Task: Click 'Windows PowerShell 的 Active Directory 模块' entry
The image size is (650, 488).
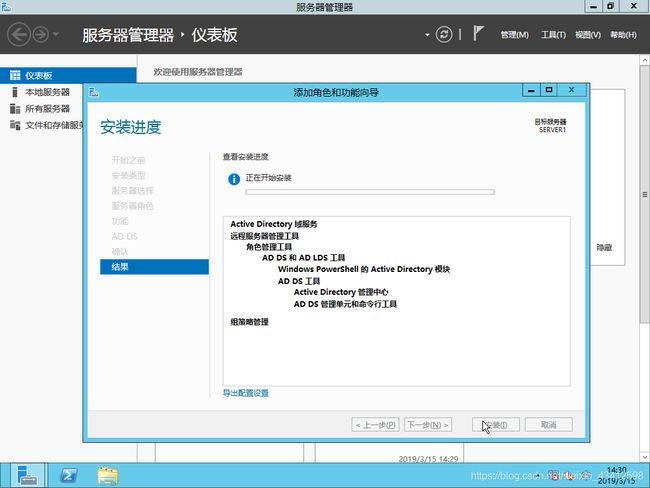Action: [364, 269]
